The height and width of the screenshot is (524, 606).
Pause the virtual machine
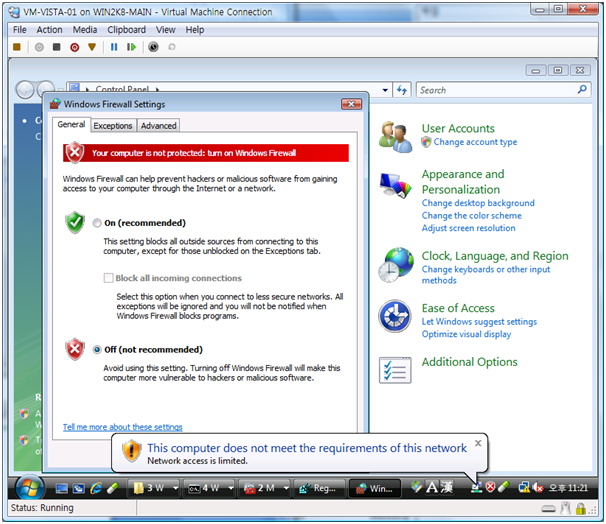(114, 47)
